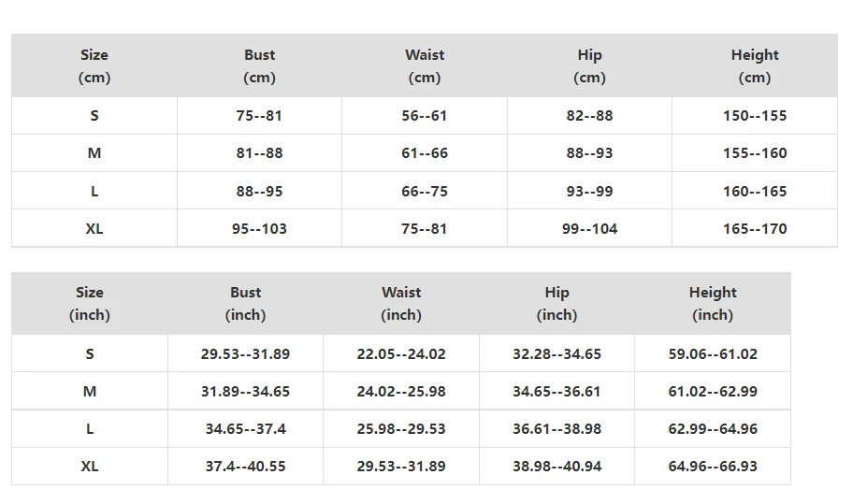Viewport: 853px width, 504px height.
Task: Click the Waist (inch) header cell
Action: pyautogui.click(x=401, y=304)
